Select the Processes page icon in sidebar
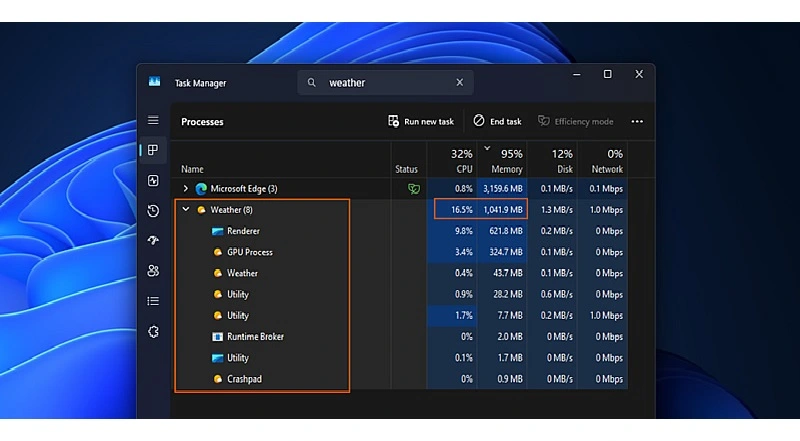The image size is (800, 441). click(153, 150)
